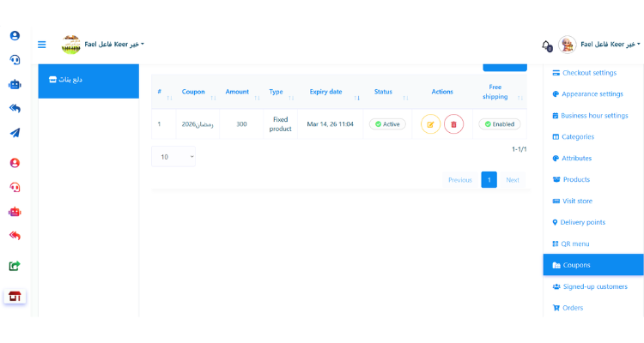
Task: Open Checkout settings menu item
Action: (588, 73)
